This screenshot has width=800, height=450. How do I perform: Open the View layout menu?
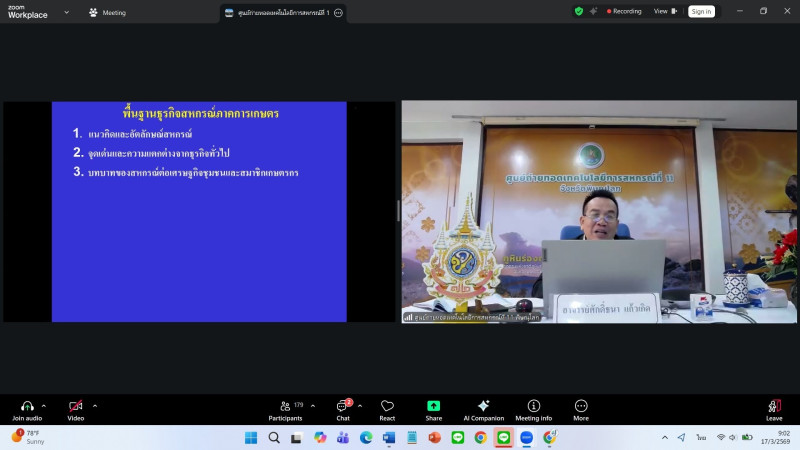[665, 12]
